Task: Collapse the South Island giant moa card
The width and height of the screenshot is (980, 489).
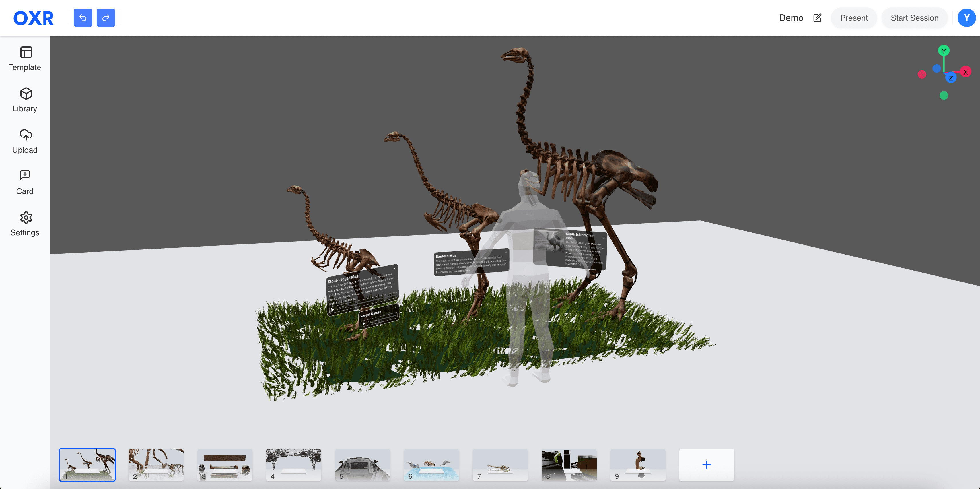Action: click(x=603, y=238)
